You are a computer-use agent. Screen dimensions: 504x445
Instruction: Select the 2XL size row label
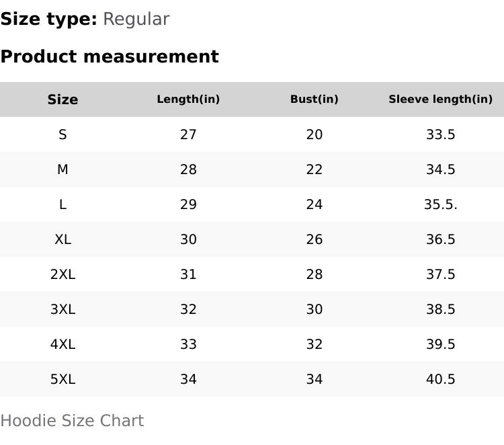pyautogui.click(x=62, y=274)
